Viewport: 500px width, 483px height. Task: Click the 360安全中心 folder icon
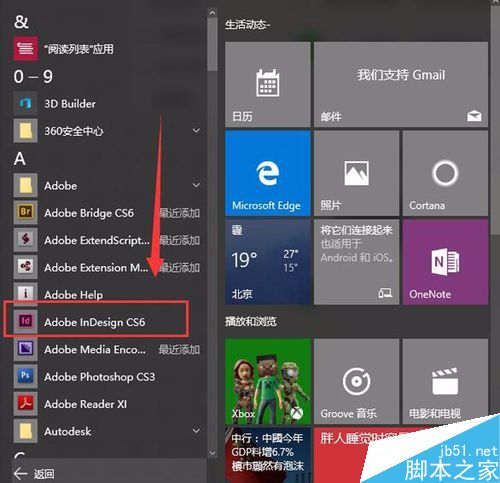tap(25, 131)
